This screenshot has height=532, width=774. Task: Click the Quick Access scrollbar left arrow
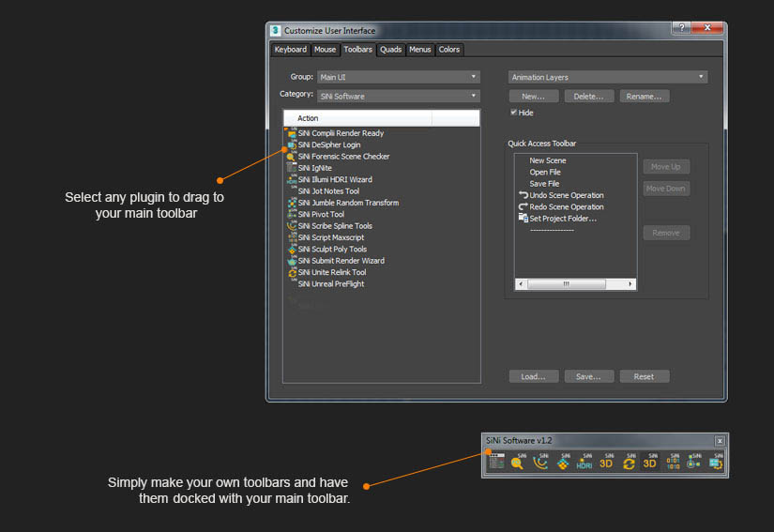point(521,284)
